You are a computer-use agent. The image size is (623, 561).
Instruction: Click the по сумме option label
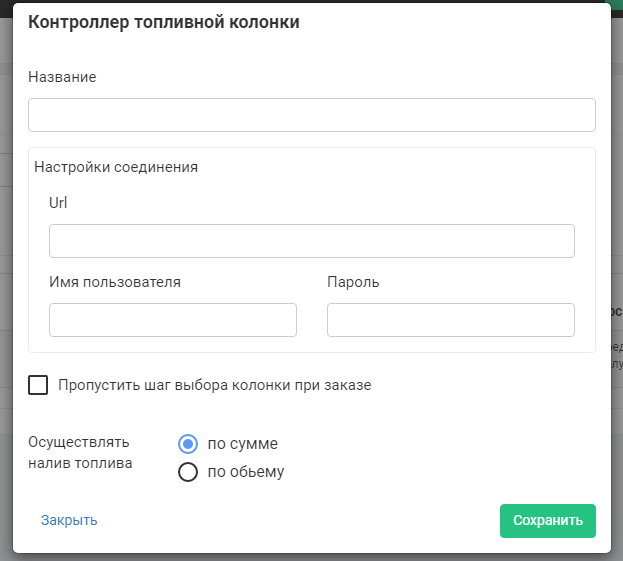[x=242, y=444]
